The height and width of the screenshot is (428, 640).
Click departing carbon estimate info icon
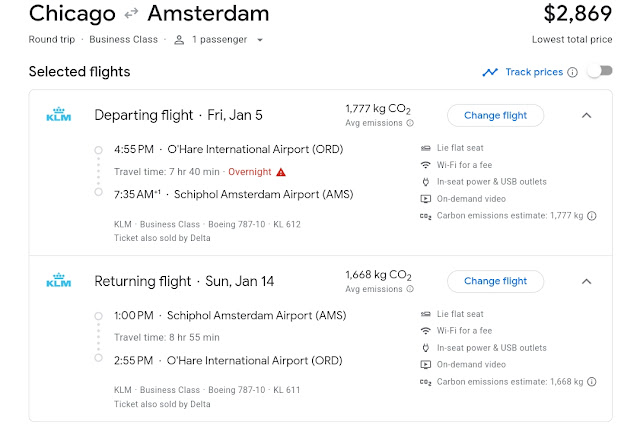pyautogui.click(x=592, y=215)
